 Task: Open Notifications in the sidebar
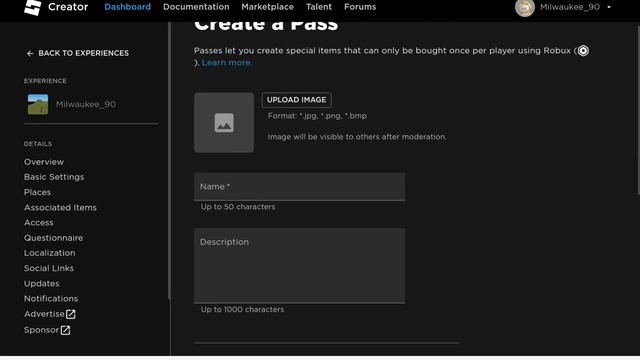point(51,298)
